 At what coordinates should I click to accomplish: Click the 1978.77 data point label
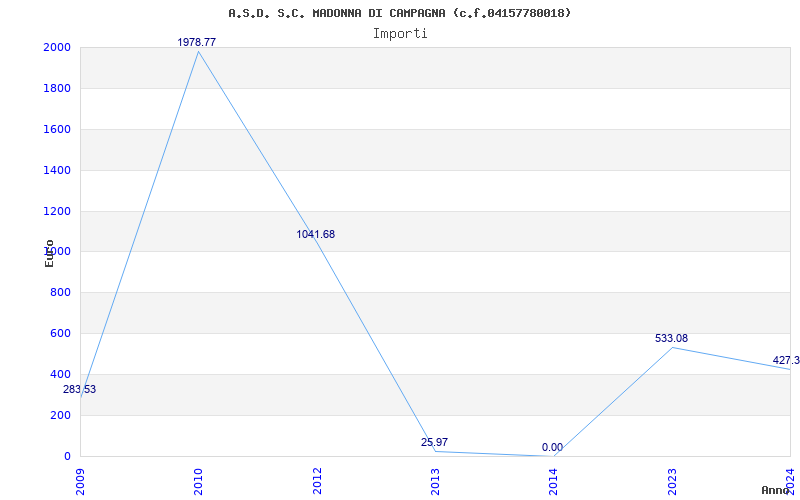click(x=196, y=42)
